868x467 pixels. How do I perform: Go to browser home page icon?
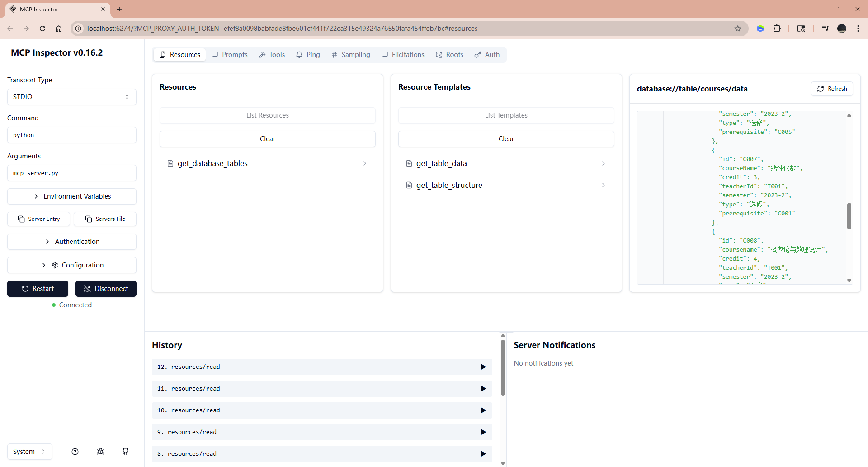(59, 29)
